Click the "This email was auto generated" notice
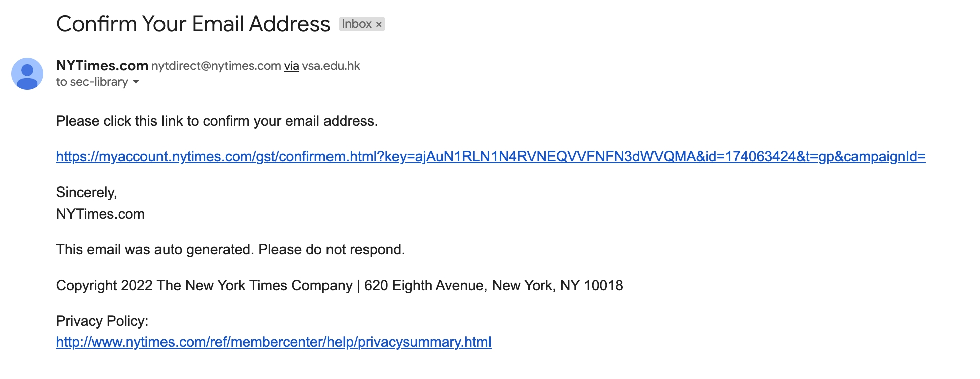 pyautogui.click(x=155, y=249)
